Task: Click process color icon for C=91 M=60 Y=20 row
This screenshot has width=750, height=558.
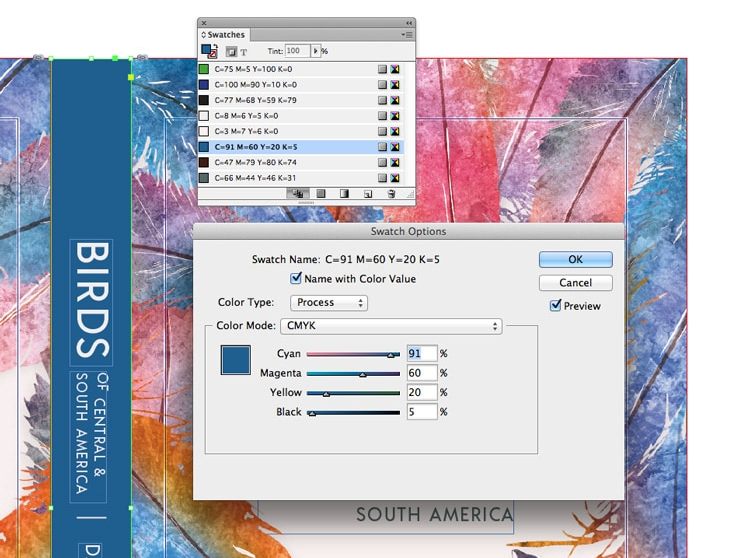Action: [382, 147]
